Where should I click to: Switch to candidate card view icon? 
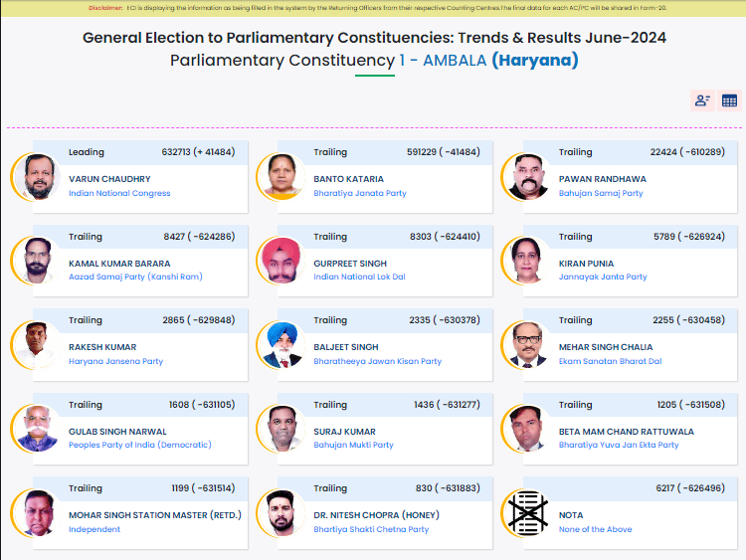[702, 100]
